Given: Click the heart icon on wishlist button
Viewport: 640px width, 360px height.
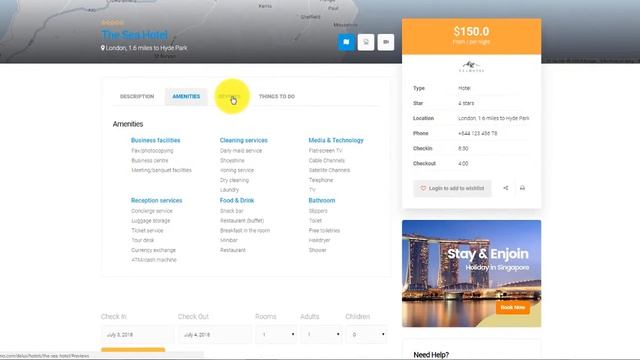Looking at the screenshot, I should [x=423, y=188].
